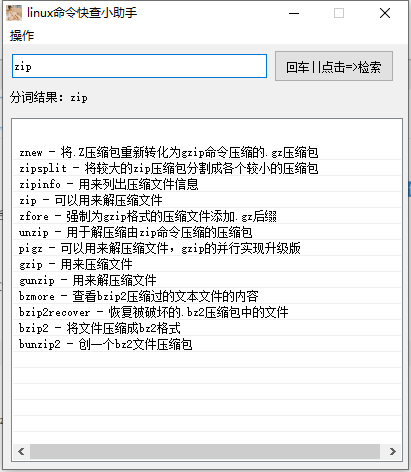The height and width of the screenshot is (472, 411).
Task: Select the bunzip2 result row
Action: click(207, 344)
